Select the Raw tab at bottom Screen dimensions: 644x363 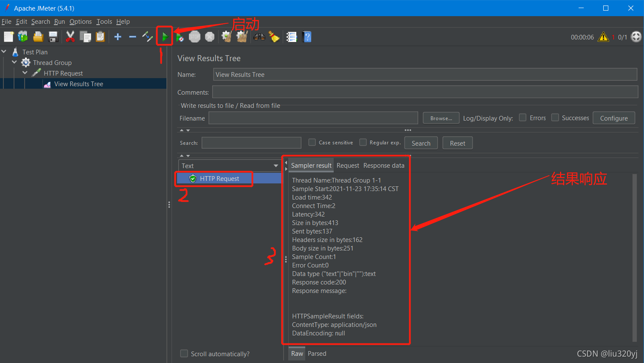tap(297, 354)
